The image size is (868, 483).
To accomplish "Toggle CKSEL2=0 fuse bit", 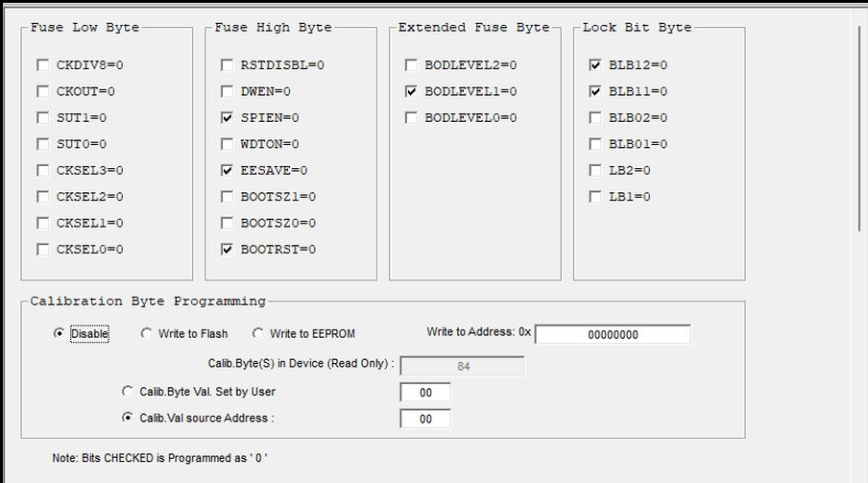I will pos(42,197).
